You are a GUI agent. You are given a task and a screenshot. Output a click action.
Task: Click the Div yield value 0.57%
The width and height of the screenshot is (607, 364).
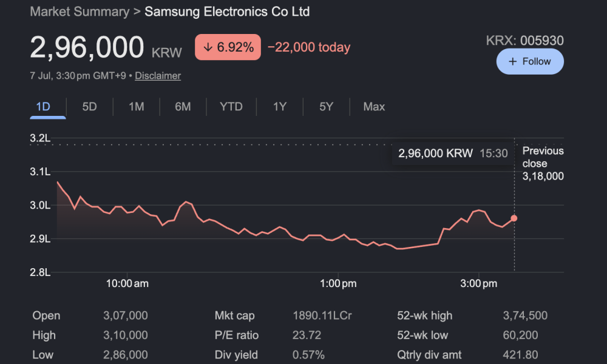coord(308,355)
